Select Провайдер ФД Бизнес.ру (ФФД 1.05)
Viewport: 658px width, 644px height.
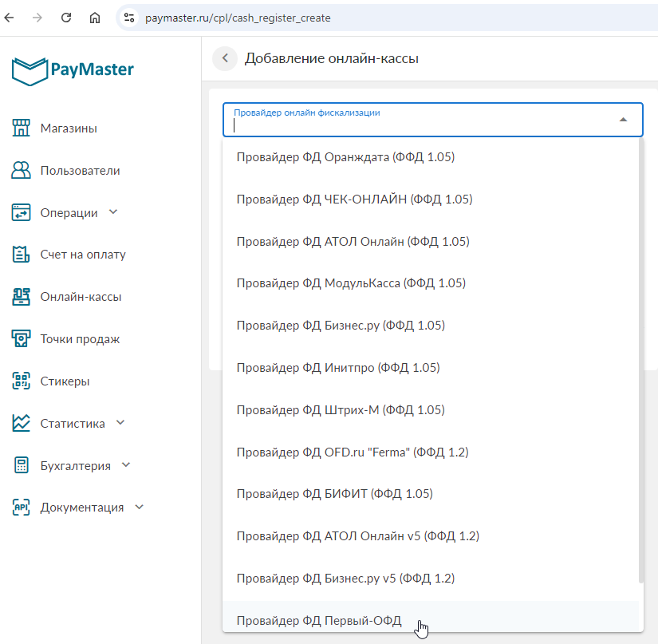pos(431,326)
